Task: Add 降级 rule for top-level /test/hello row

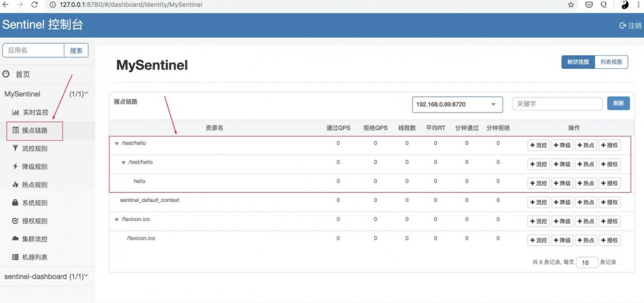Action: pos(562,145)
